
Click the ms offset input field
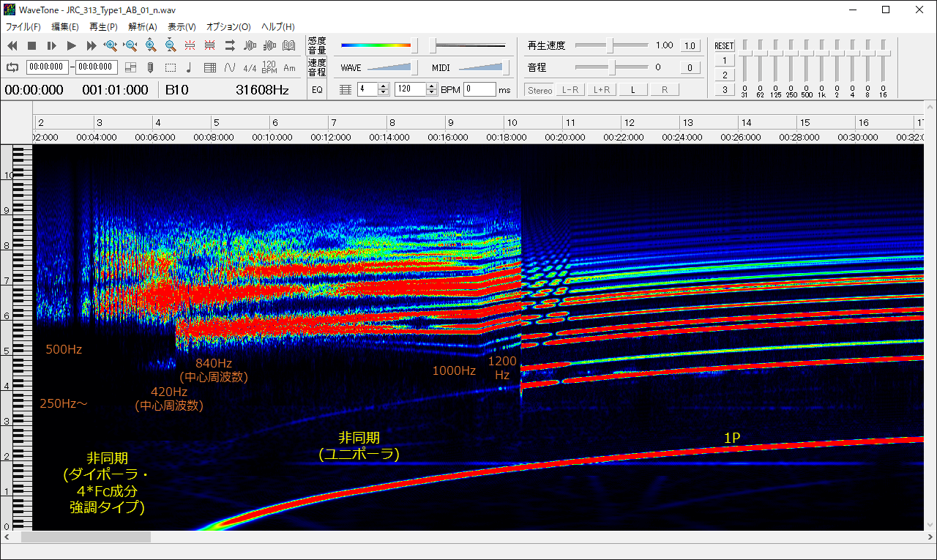[479, 89]
